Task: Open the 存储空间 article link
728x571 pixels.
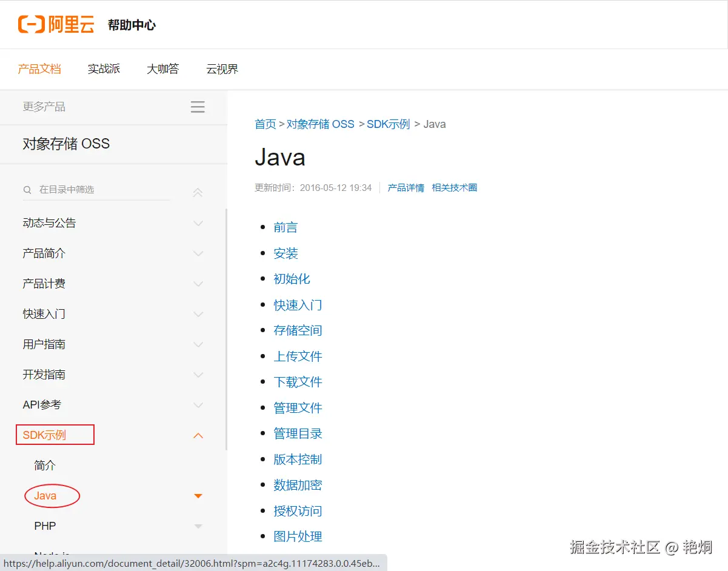Action: click(298, 330)
